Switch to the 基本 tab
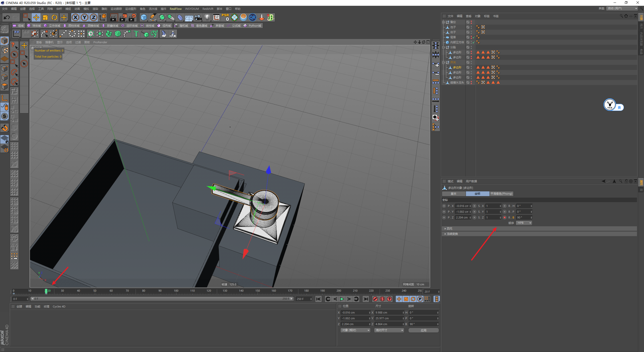The height and width of the screenshot is (352, 644). point(453,194)
